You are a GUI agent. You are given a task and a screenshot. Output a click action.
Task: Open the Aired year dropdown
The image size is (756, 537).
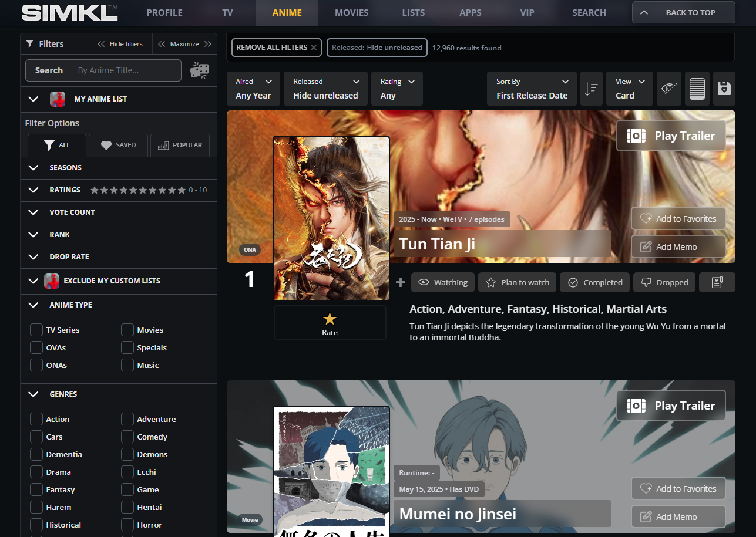tap(254, 89)
